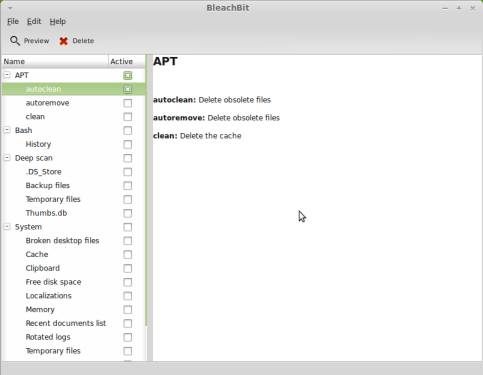This screenshot has width=483, height=375.
Task: Click the APT heading in details pane
Action: 165,61
